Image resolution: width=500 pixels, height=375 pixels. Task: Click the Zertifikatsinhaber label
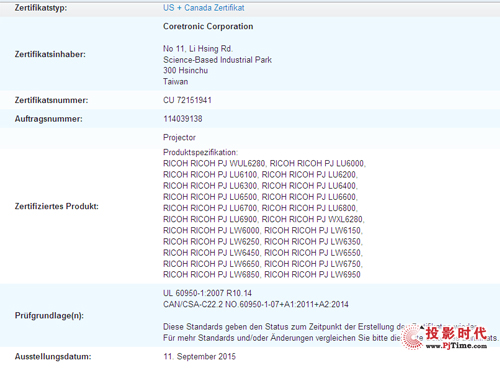tap(50, 54)
